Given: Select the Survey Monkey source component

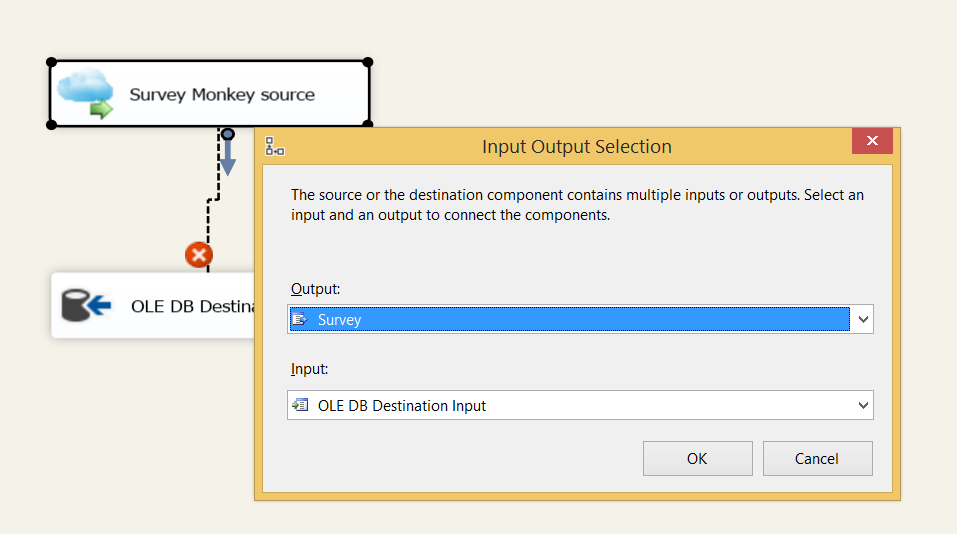Looking at the screenshot, I should 210,94.
